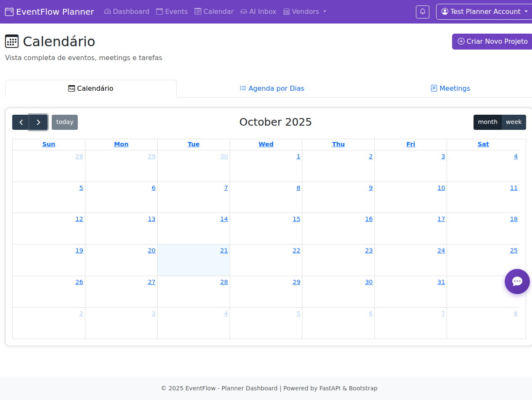
Task: Open AI Inbox in the navbar
Action: pyautogui.click(x=258, y=12)
